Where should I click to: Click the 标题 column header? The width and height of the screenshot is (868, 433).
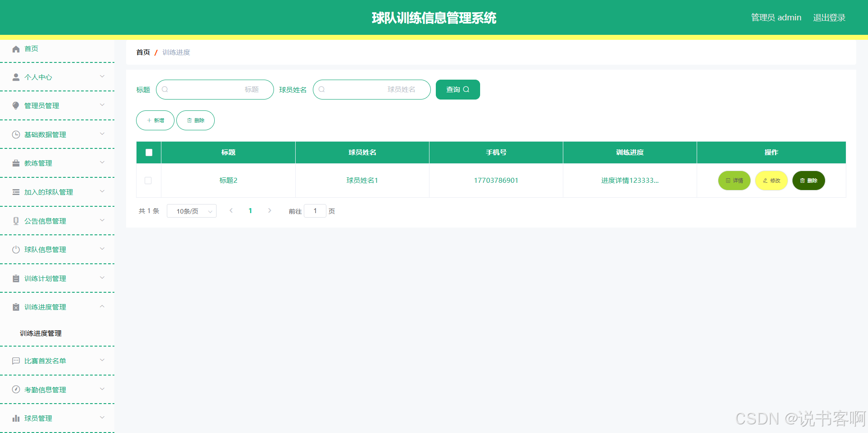[228, 152]
